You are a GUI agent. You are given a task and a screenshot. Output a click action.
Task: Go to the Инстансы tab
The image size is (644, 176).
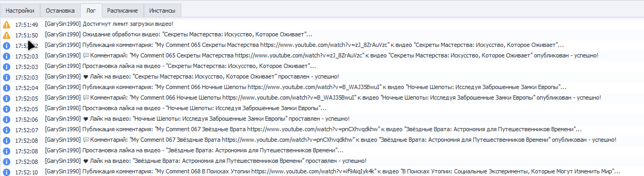coord(162,11)
